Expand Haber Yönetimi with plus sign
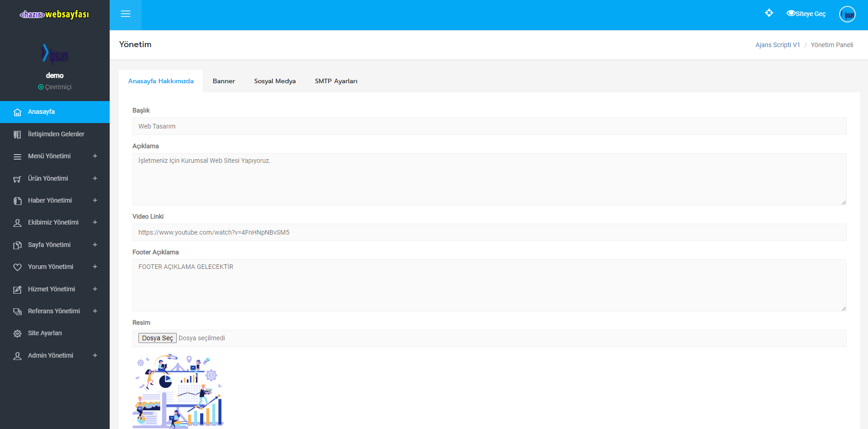 (x=95, y=200)
